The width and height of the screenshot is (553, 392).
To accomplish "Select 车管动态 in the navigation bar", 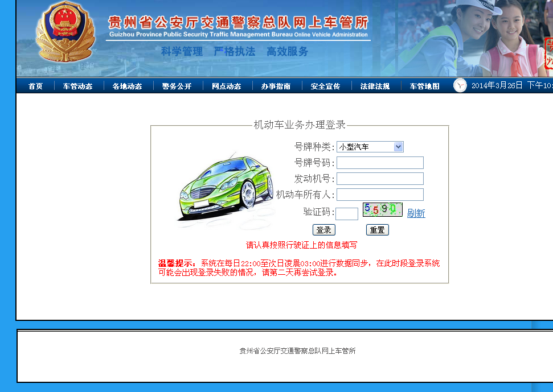I will [x=77, y=86].
